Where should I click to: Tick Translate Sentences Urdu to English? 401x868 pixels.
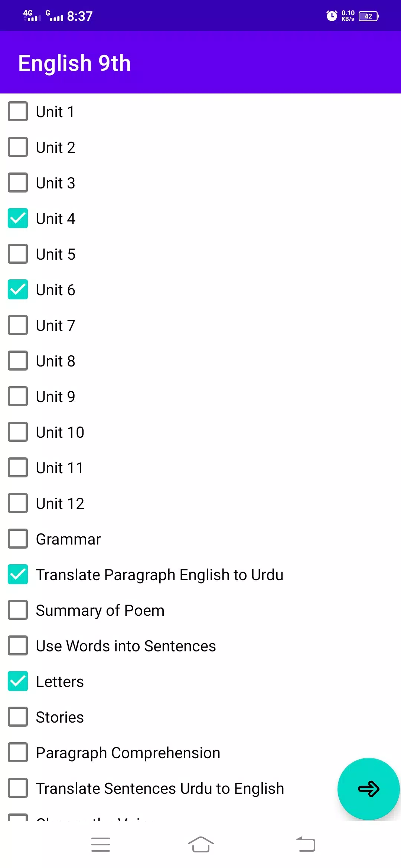pos(18,788)
